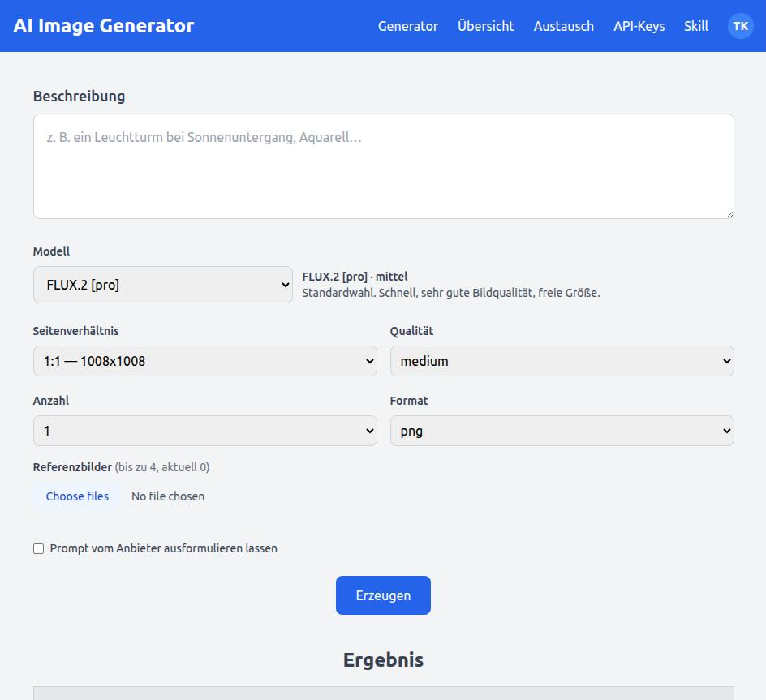Viewport: 766px width, 700px height.
Task: Open the Qualität dropdown set to medium
Action: pyautogui.click(x=562, y=361)
